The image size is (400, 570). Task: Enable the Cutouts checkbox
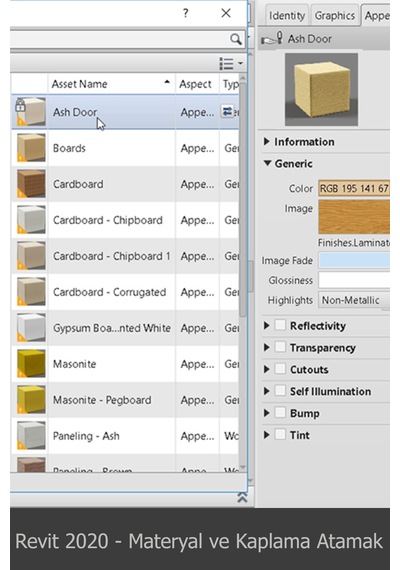280,369
